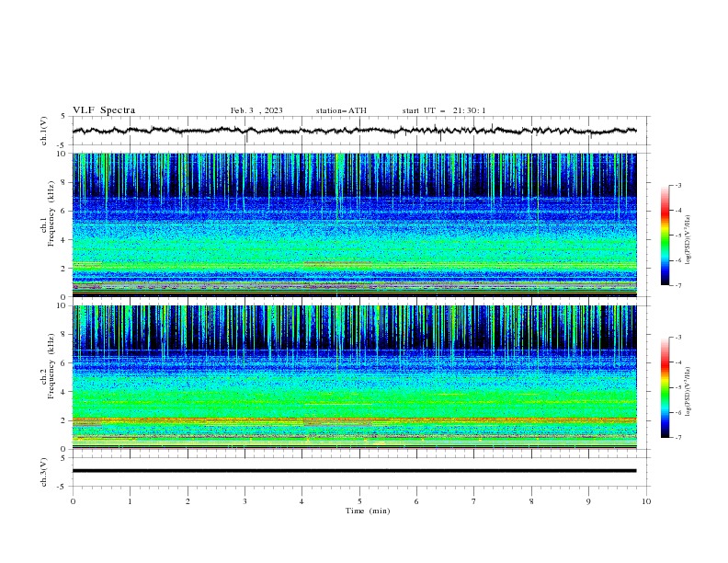
Task: Click the '-3' value on ch.1 colorbar
Action: pyautogui.click(x=677, y=185)
